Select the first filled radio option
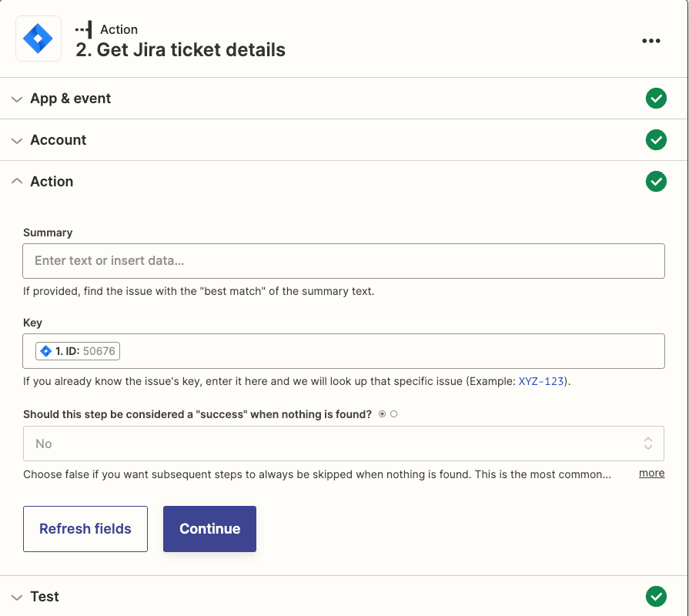This screenshot has width=689, height=616. coord(383,414)
